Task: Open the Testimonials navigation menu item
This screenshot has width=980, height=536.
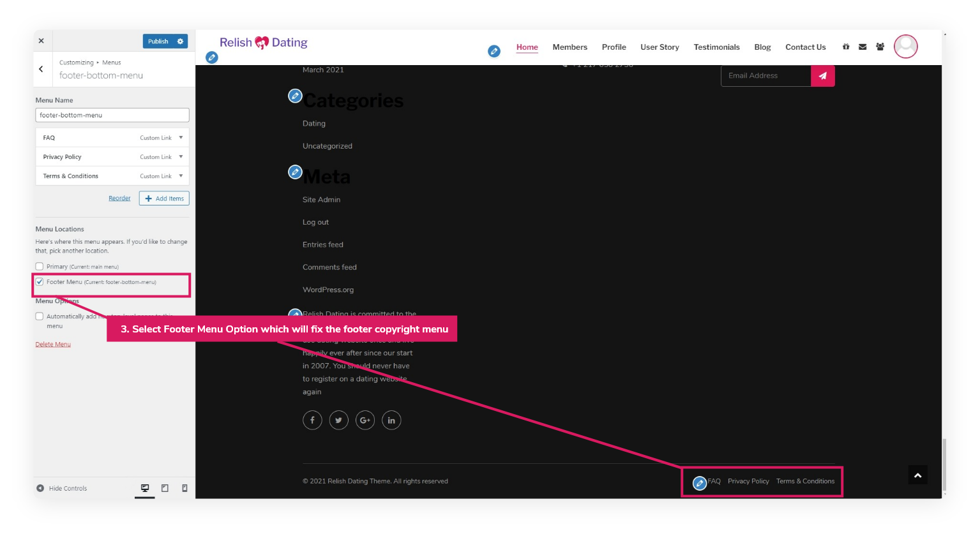Action: pyautogui.click(x=716, y=47)
